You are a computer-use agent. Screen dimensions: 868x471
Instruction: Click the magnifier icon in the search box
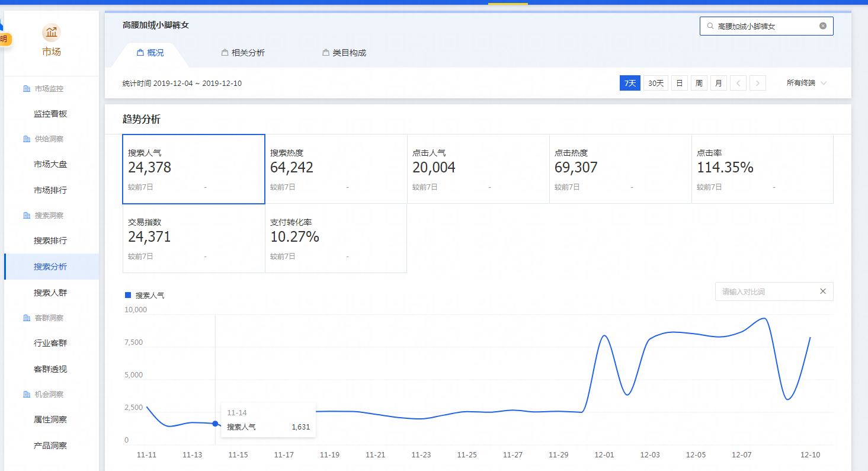coord(710,26)
